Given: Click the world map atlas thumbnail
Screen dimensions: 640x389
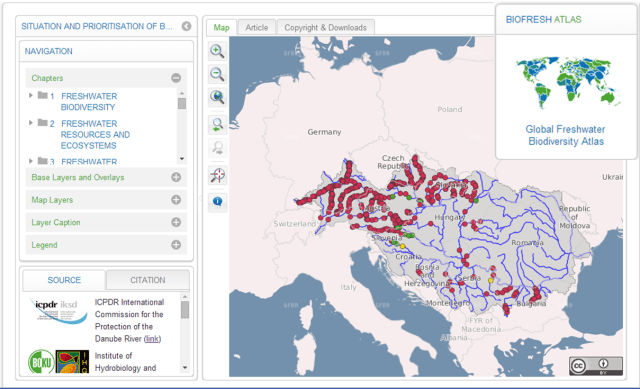Looking at the screenshot, I should tap(567, 82).
